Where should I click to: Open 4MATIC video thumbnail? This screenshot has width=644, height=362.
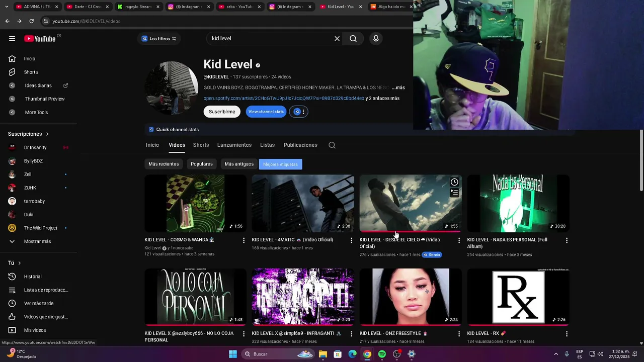pyautogui.click(x=303, y=203)
